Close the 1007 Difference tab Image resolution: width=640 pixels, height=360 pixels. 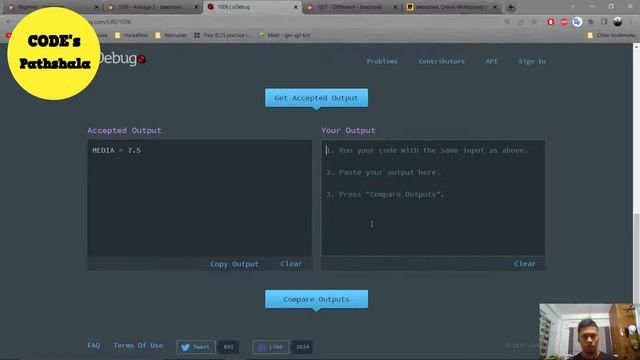pyautogui.click(x=395, y=7)
